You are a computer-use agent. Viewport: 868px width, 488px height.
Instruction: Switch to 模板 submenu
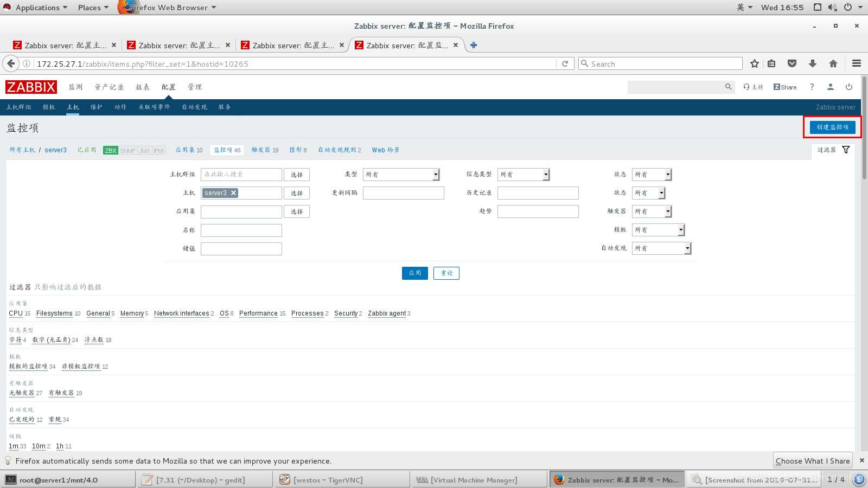(49, 107)
